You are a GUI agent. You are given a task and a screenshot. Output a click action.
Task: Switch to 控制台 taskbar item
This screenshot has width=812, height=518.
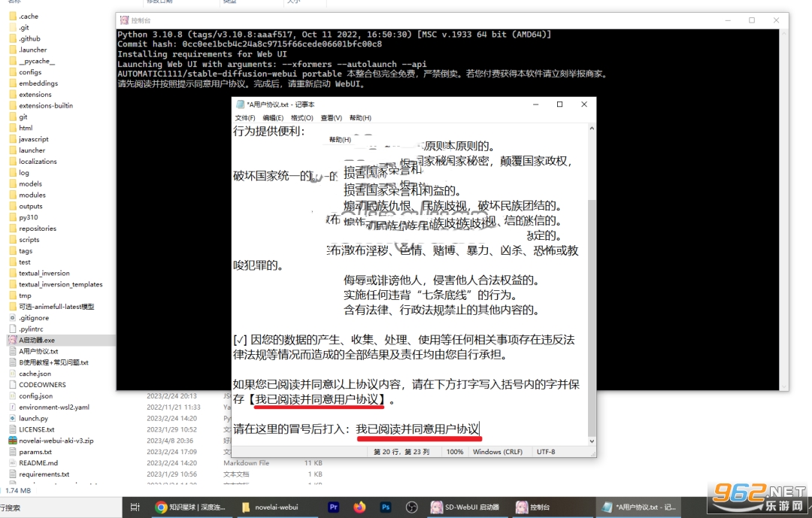coord(550,507)
